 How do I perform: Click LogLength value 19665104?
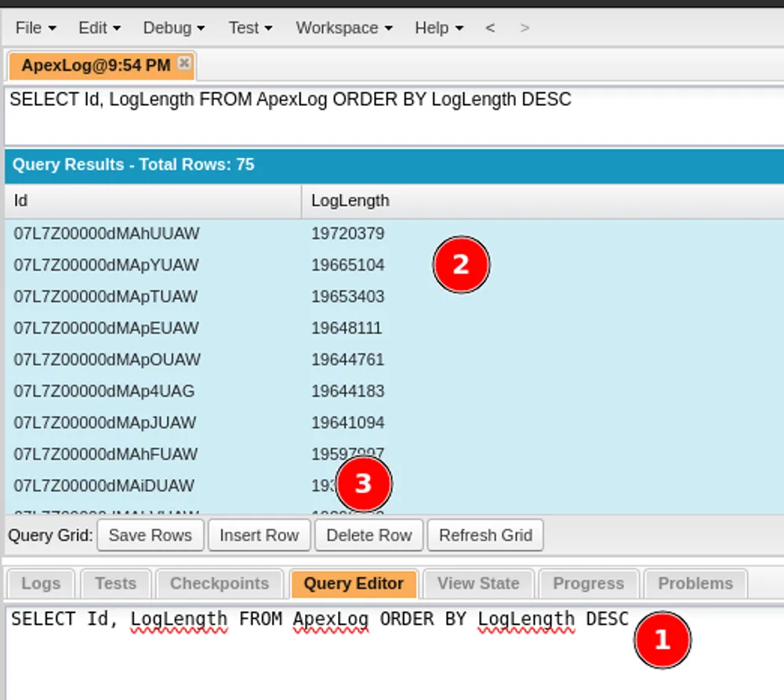click(x=348, y=265)
